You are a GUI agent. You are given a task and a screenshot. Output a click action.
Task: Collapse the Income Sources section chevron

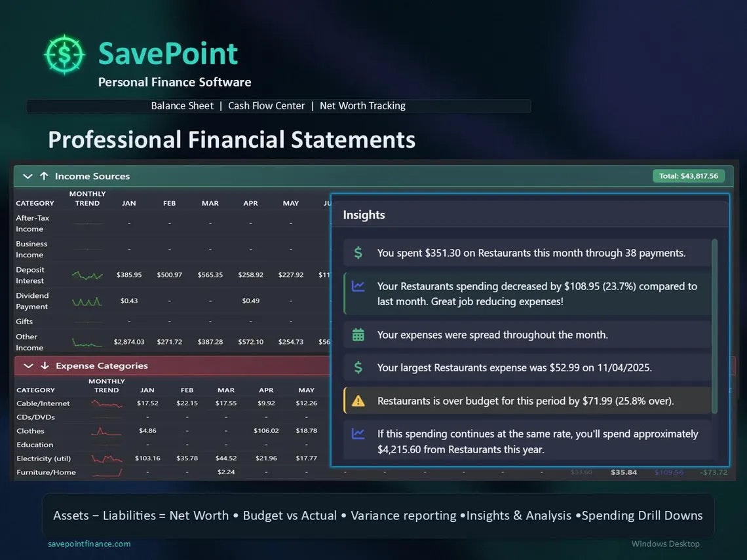pyautogui.click(x=28, y=176)
